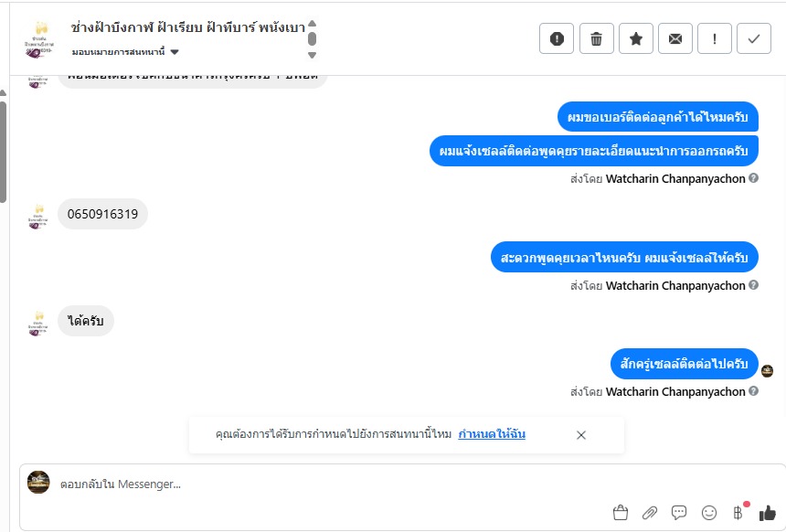Click up arrow beside page name
The width and height of the screenshot is (786, 532).
(312, 24)
